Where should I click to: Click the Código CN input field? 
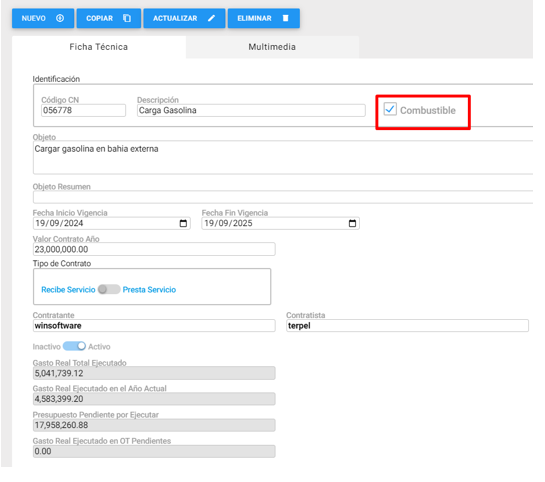coord(83,111)
